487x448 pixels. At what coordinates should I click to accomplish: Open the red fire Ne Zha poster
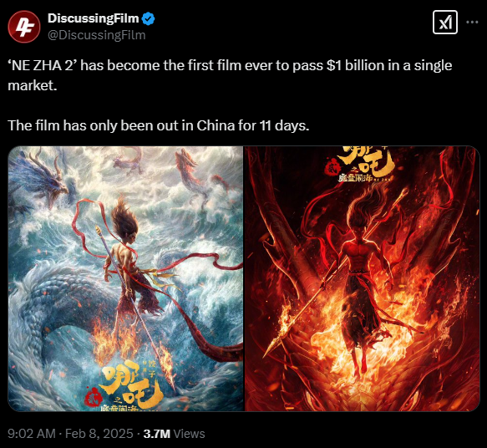point(363,278)
